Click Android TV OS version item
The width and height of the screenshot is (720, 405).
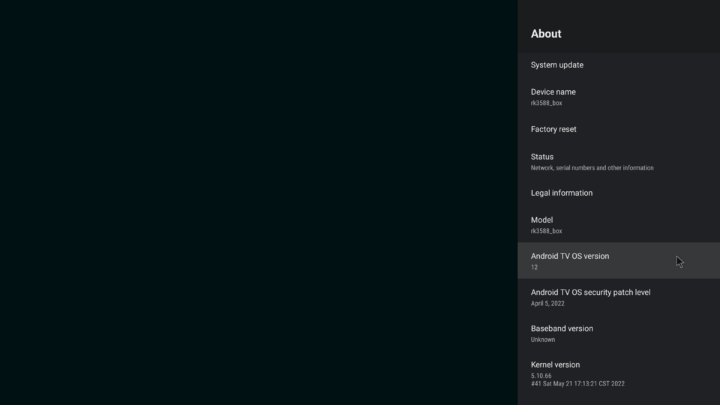pos(619,261)
